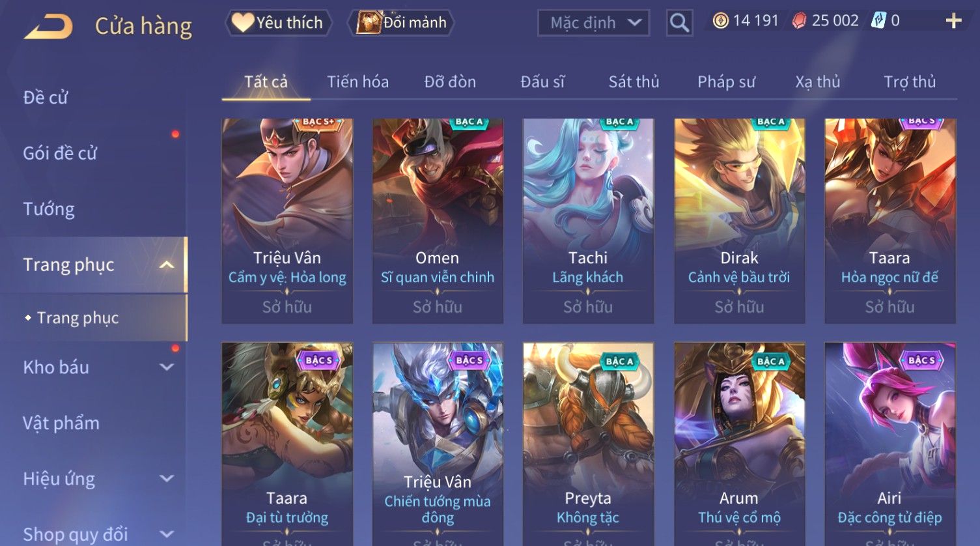Expand the Hiệu ứng sidebar section
Screen dimensions: 980x546
click(167, 479)
